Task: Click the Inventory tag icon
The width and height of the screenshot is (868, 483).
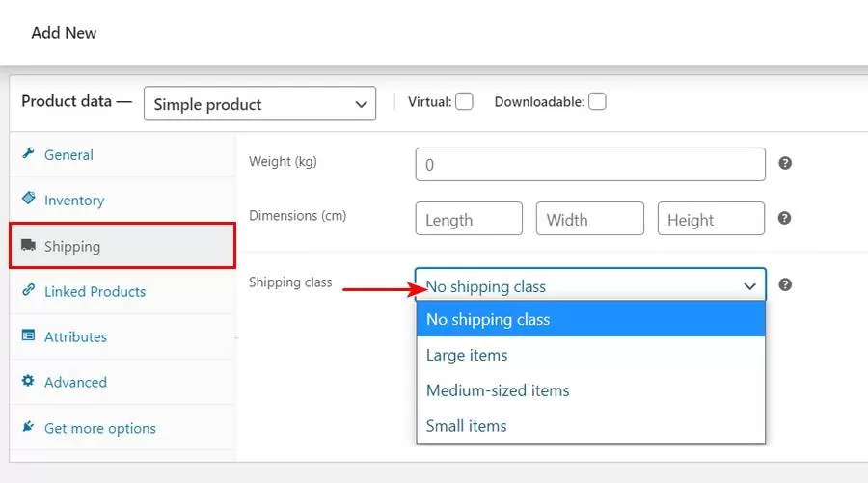Action: click(x=28, y=200)
